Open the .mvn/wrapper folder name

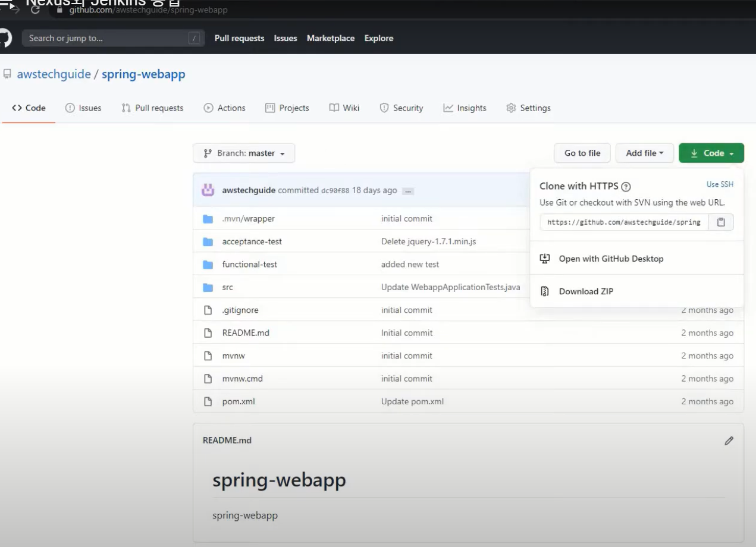248,219
